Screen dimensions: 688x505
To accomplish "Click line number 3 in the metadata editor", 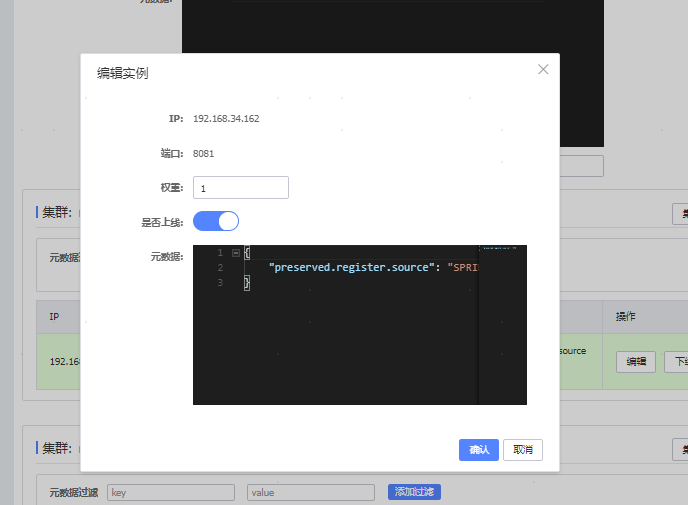I will (x=220, y=283).
